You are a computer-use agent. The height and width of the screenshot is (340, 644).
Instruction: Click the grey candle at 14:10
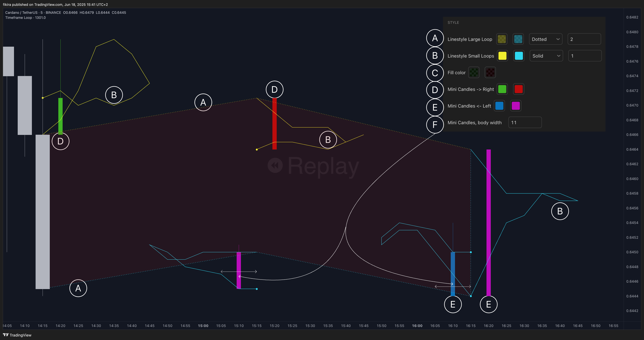[25, 105]
